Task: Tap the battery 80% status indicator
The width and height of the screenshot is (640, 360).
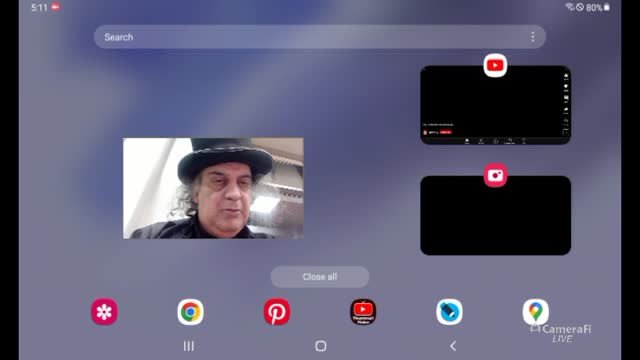Action: pyautogui.click(x=598, y=7)
